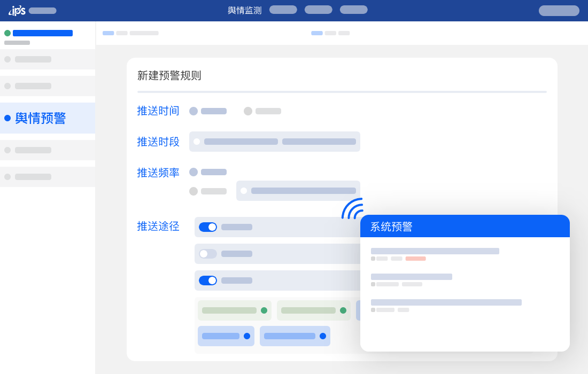Click the icon on the bottom sidebar entry

click(x=7, y=177)
